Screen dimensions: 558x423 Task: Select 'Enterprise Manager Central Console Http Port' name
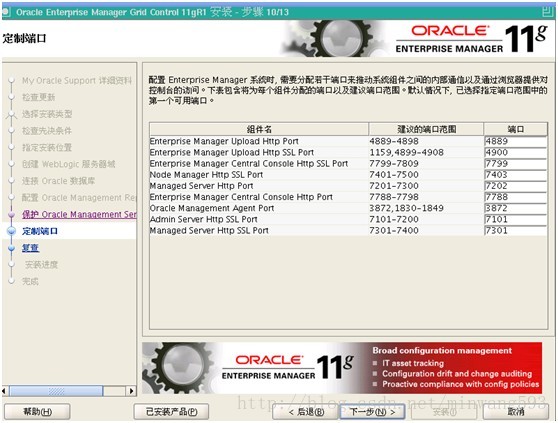click(x=241, y=197)
